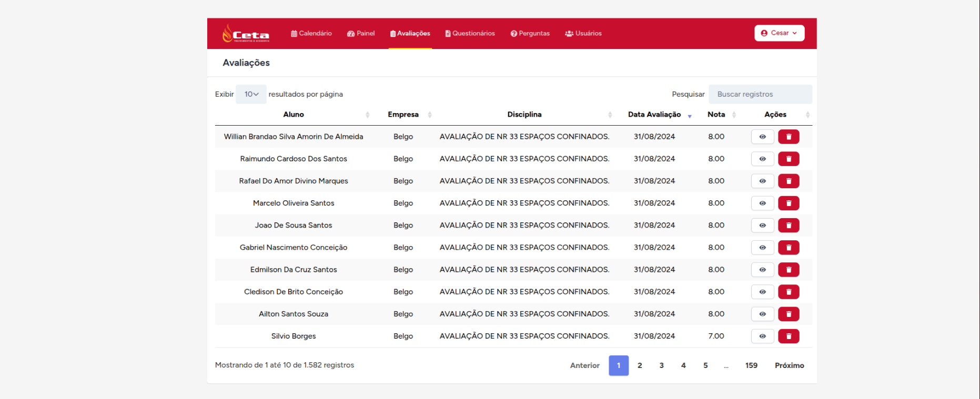View Rafael Do Amor Divino Marques' evaluation
This screenshot has height=399, width=980.
coord(762,181)
